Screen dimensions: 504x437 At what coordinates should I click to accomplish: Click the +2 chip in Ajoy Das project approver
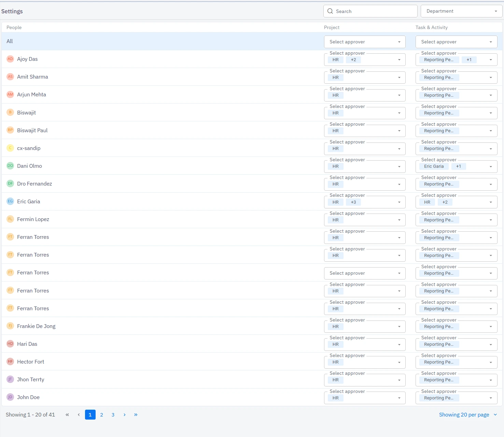[353, 60]
